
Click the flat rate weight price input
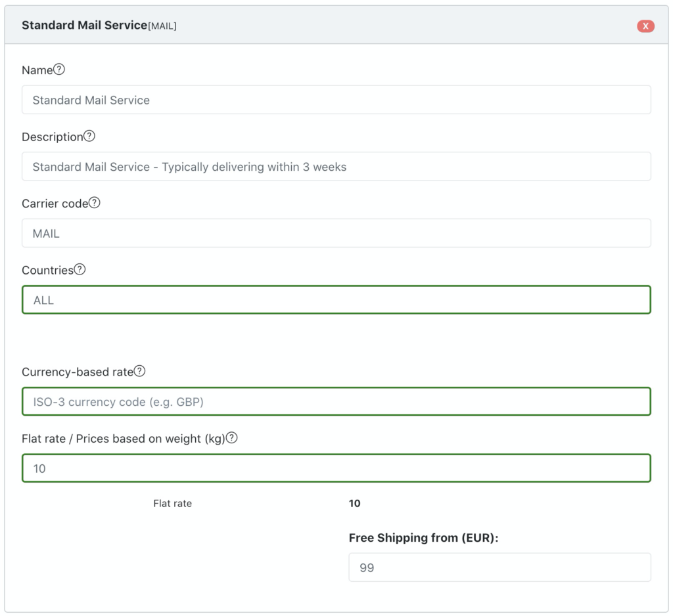pos(336,469)
